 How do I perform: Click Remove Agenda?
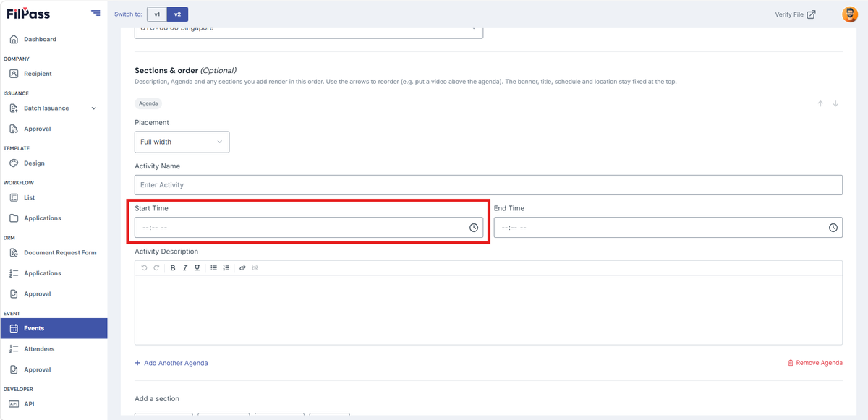[x=814, y=363]
